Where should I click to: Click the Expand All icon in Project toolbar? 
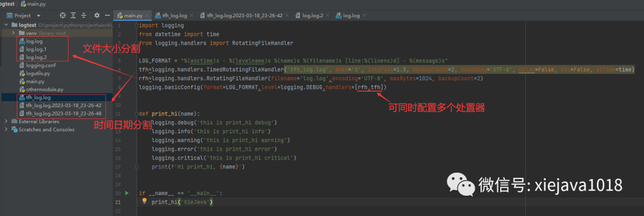[x=73, y=15]
